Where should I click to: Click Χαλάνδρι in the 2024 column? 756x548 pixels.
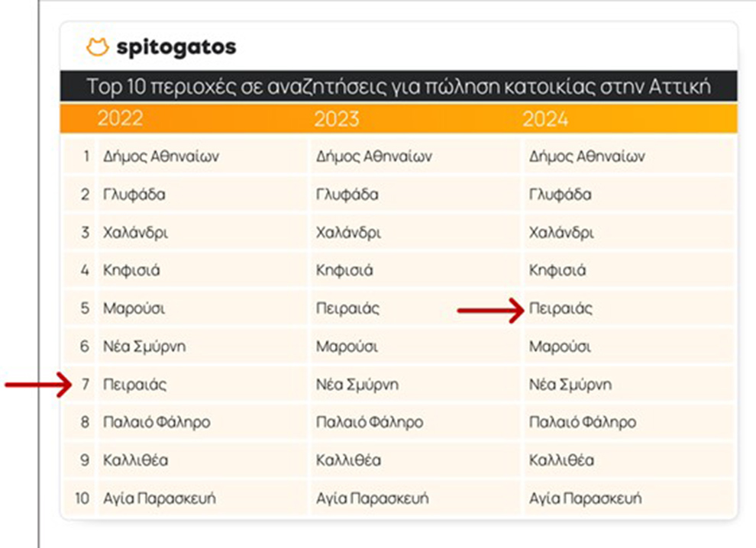click(561, 233)
